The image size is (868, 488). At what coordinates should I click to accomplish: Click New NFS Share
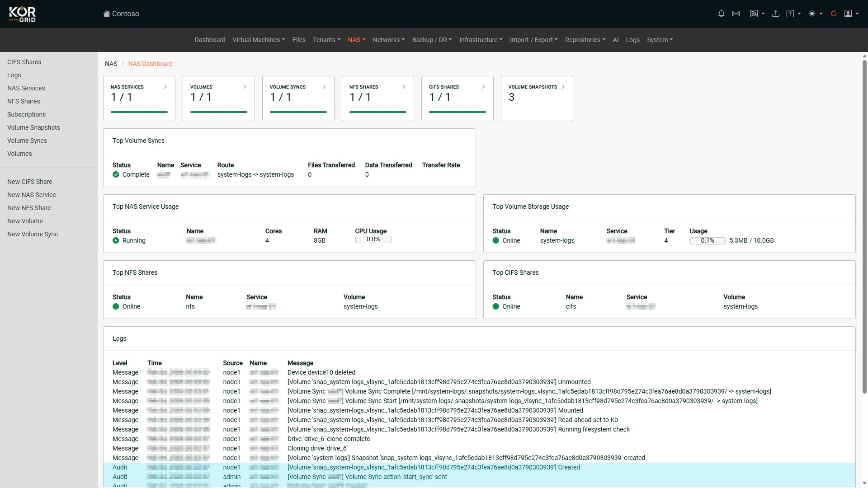[x=29, y=208]
